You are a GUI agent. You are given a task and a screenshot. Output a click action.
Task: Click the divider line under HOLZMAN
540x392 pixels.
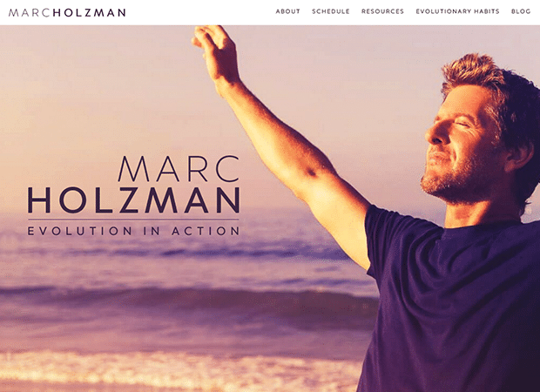pos(133,219)
